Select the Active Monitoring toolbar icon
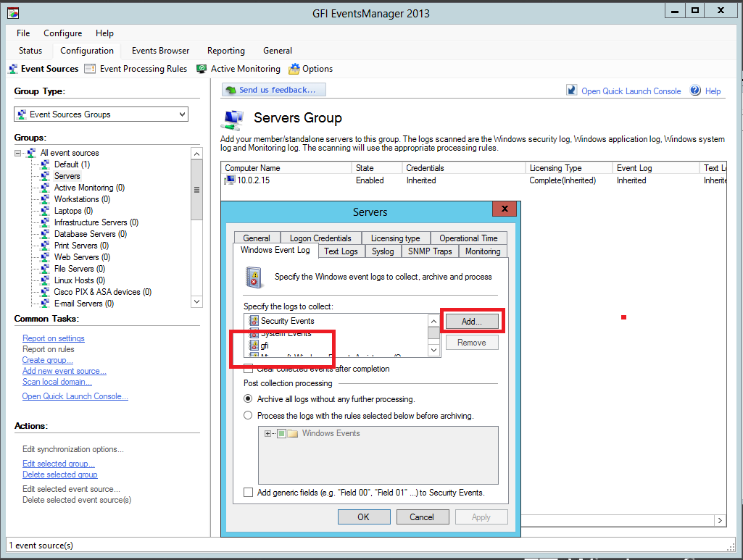The image size is (743, 560). (x=202, y=69)
